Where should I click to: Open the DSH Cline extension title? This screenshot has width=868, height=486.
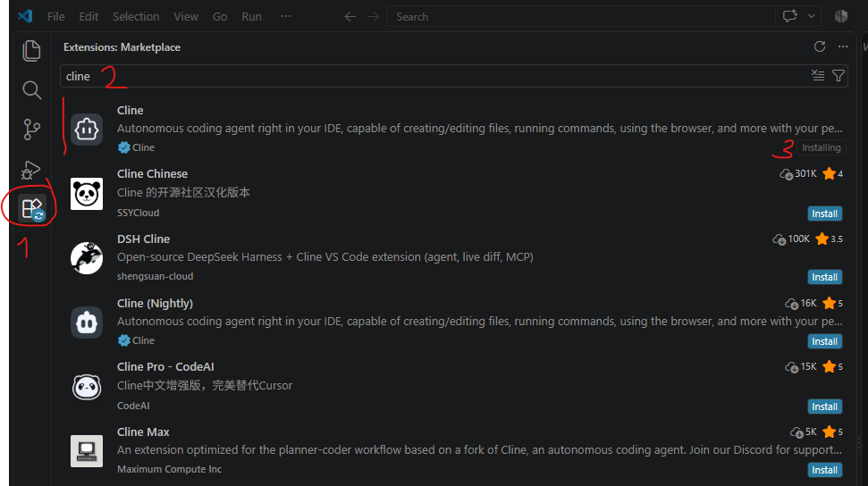(143, 239)
